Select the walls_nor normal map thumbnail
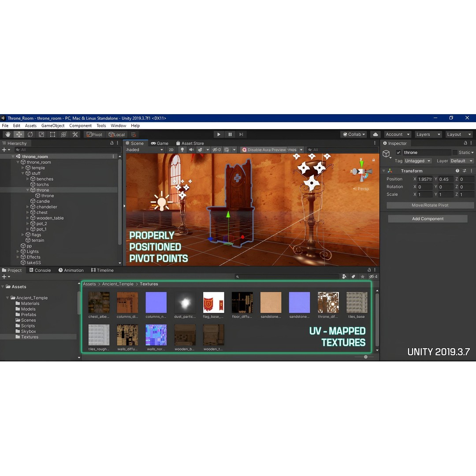The height and width of the screenshot is (476, 476). (x=156, y=335)
